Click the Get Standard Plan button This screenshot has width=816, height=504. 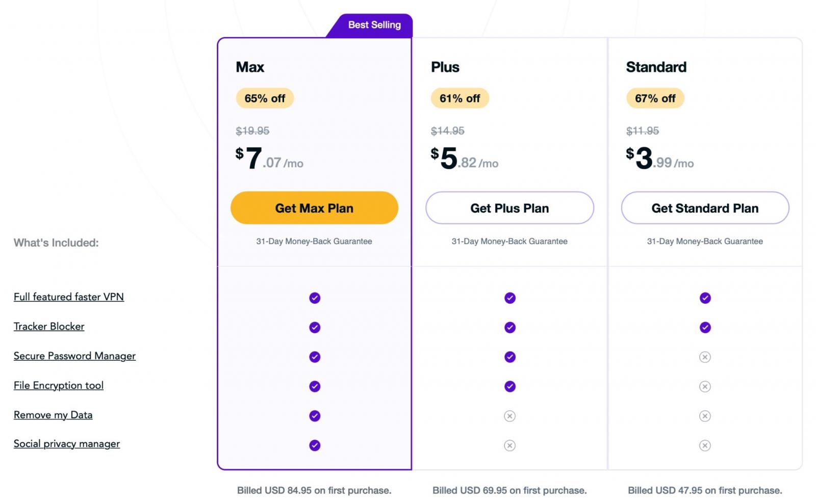(x=705, y=208)
